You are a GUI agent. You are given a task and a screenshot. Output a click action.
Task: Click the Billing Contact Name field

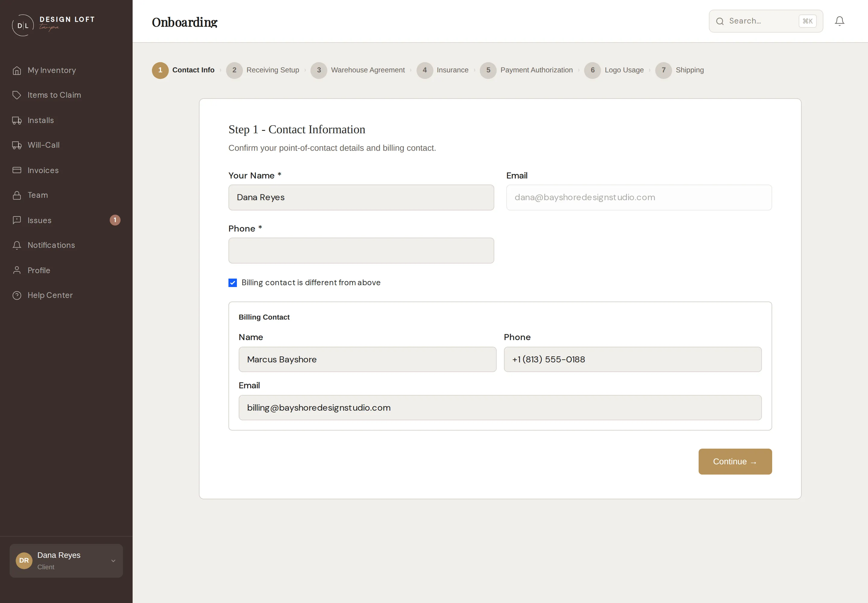pyautogui.click(x=367, y=359)
